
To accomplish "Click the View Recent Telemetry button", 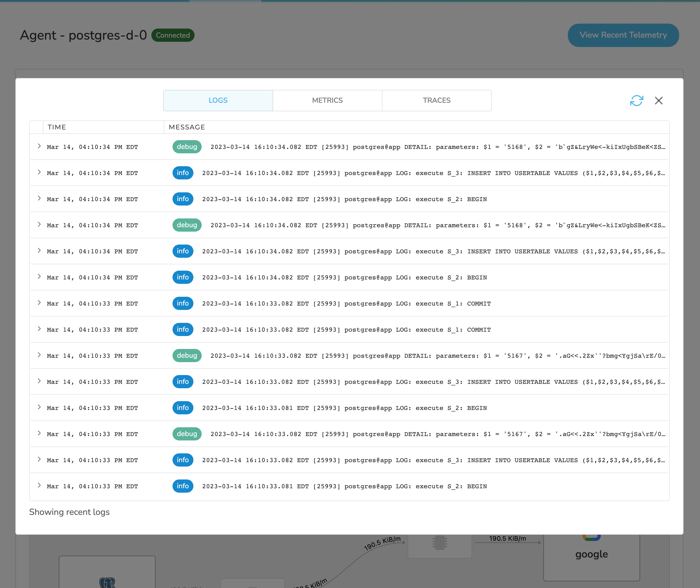I will 623,35.
